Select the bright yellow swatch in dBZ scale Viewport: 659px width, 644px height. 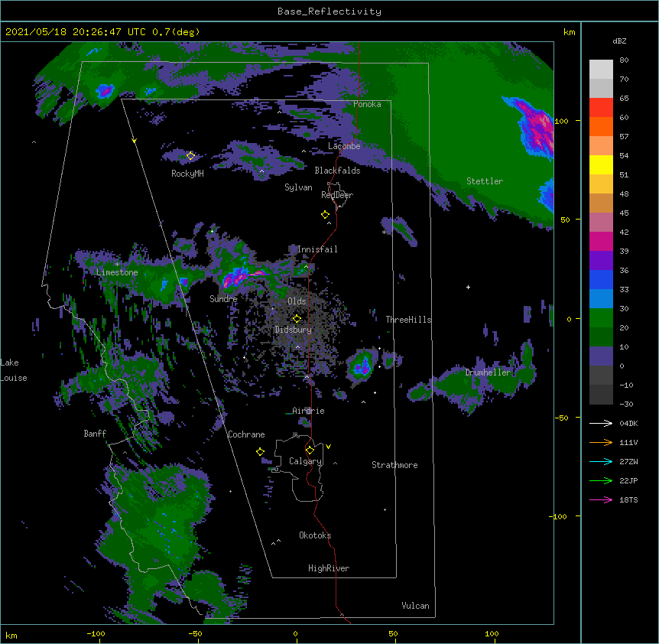[x=601, y=164]
